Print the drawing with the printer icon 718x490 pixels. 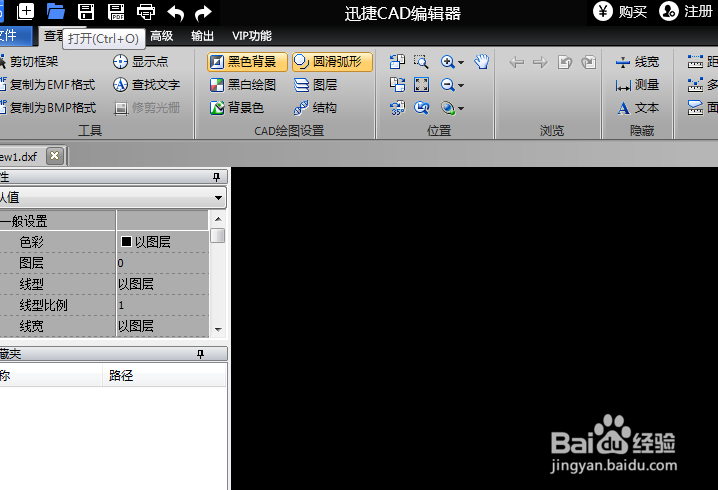[146, 12]
